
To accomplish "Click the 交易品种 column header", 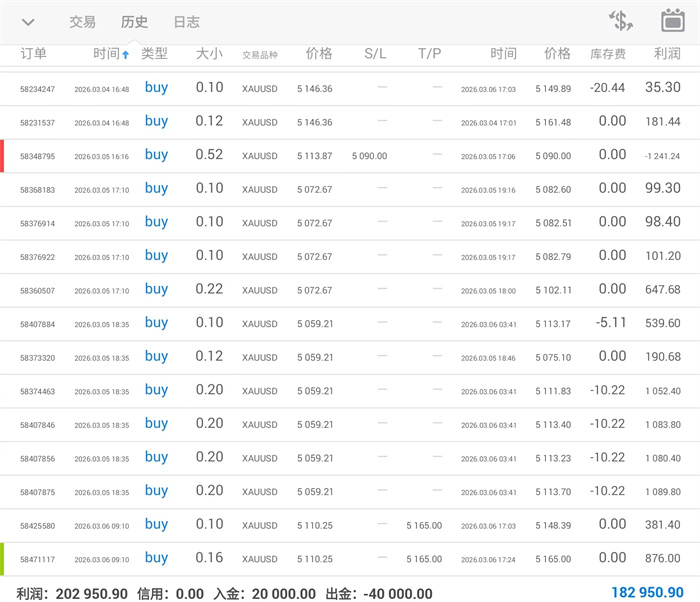I will 260,55.
